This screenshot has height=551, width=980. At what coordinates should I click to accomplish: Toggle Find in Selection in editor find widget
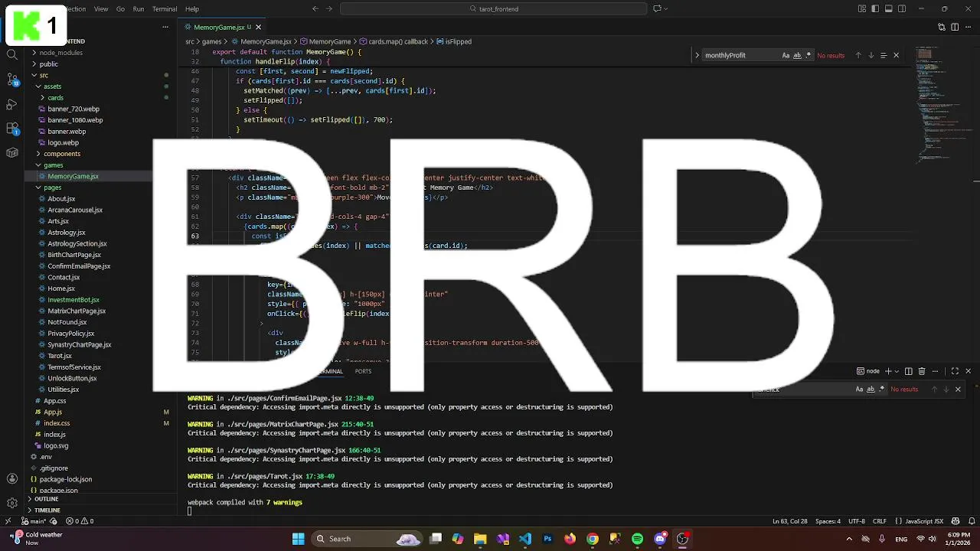click(884, 55)
